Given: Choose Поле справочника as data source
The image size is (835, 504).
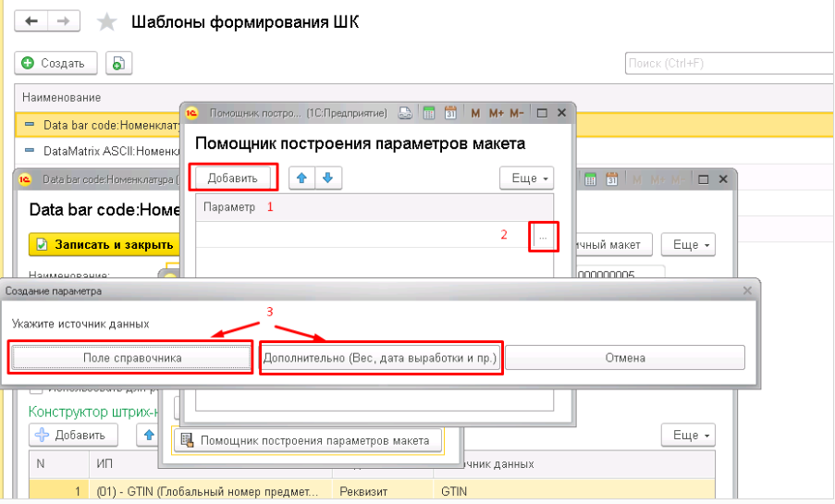Looking at the screenshot, I should tap(131, 358).
